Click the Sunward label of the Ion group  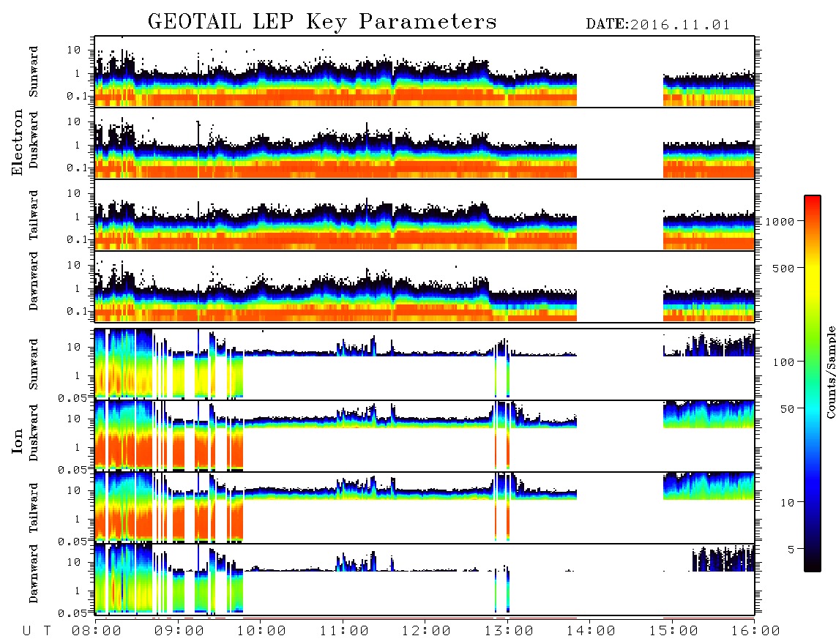pos(34,364)
